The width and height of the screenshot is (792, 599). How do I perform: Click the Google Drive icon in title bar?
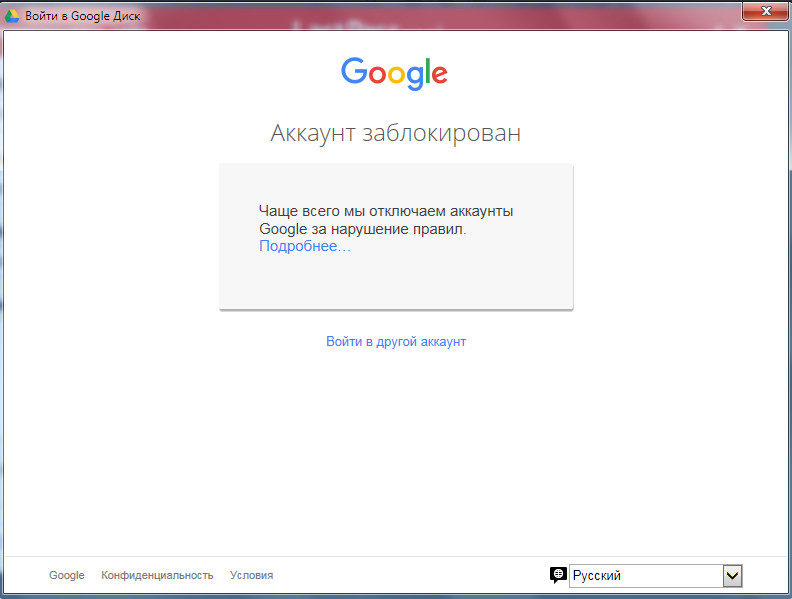(12, 16)
